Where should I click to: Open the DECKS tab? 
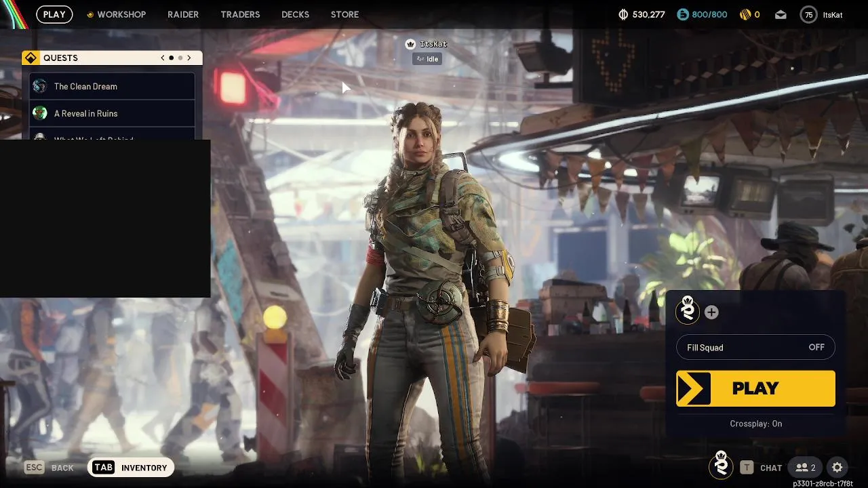(295, 14)
